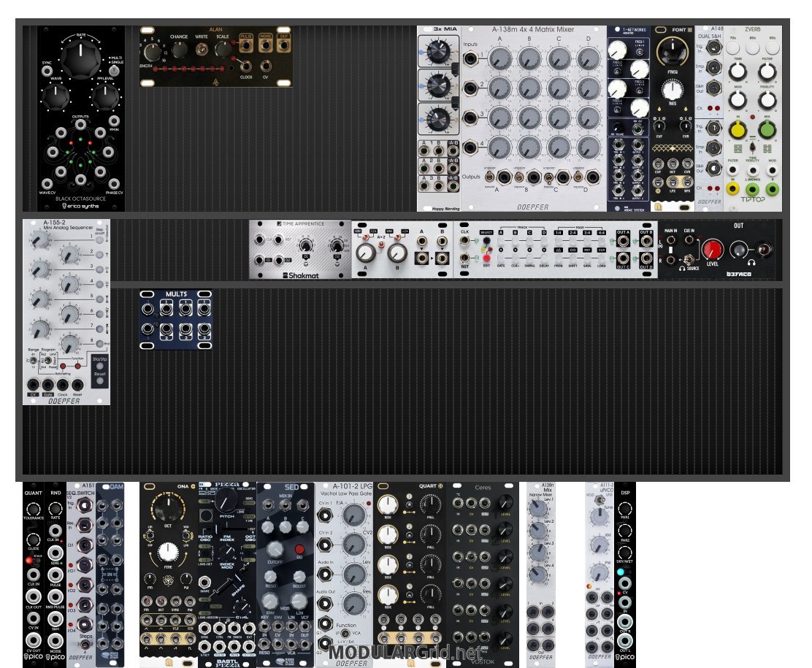Viewport: 812px width, 668px height.
Task: Flip the Steps switch on A151 Seq Switch
Action: [85, 645]
